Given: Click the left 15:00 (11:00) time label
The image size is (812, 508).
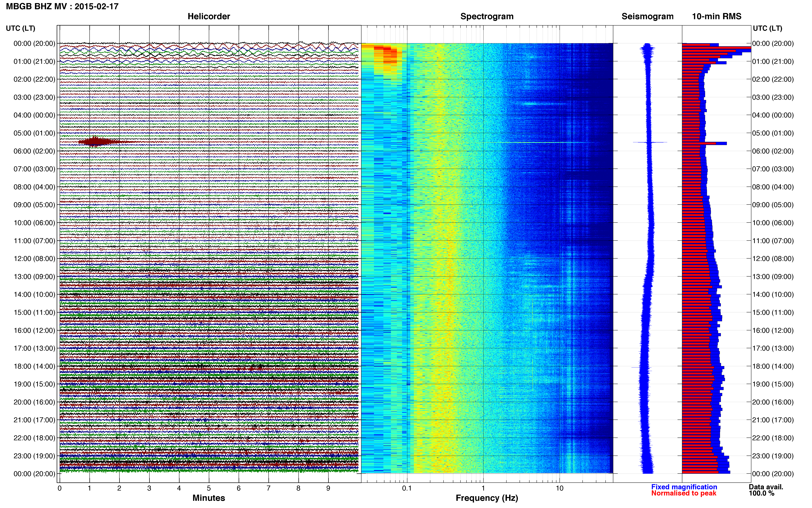Looking at the screenshot, I should click(x=34, y=312).
